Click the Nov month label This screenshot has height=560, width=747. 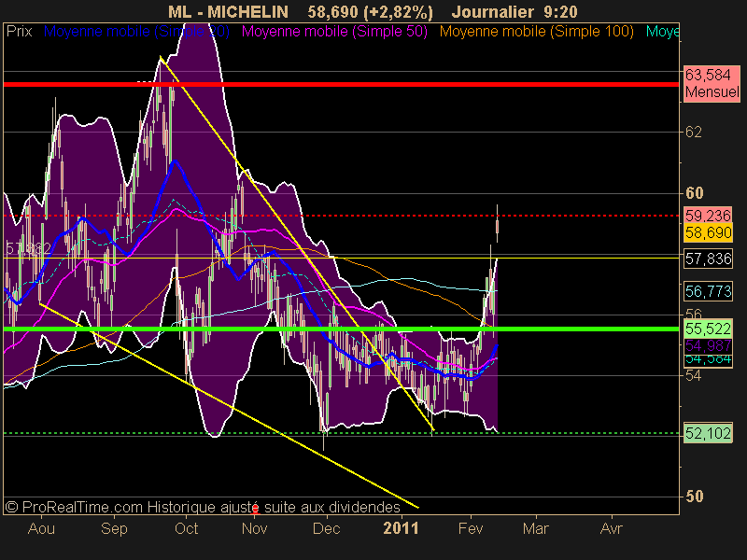click(254, 528)
